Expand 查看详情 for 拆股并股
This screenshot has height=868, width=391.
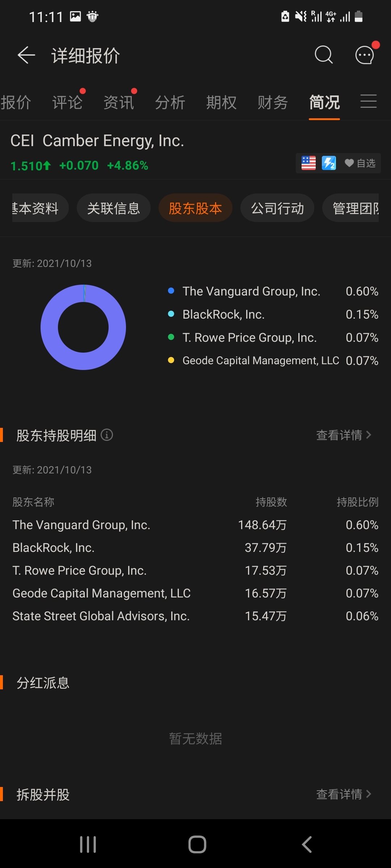pos(343,794)
